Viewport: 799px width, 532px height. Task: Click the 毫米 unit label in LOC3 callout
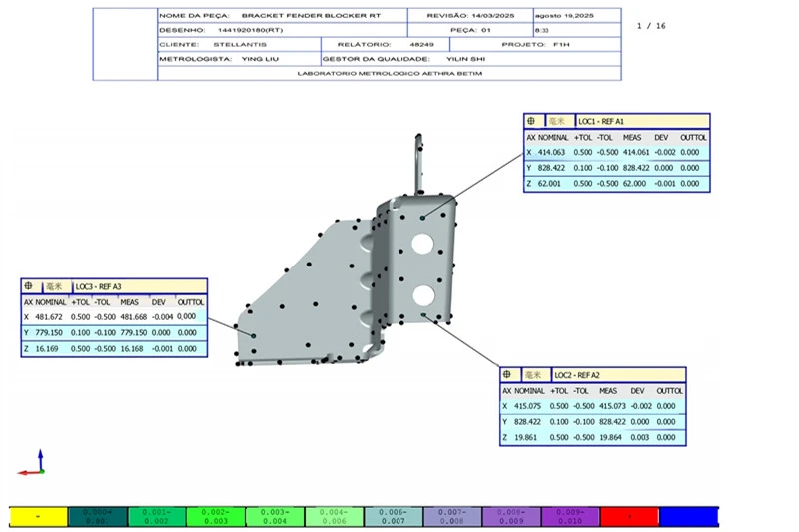[x=54, y=286]
